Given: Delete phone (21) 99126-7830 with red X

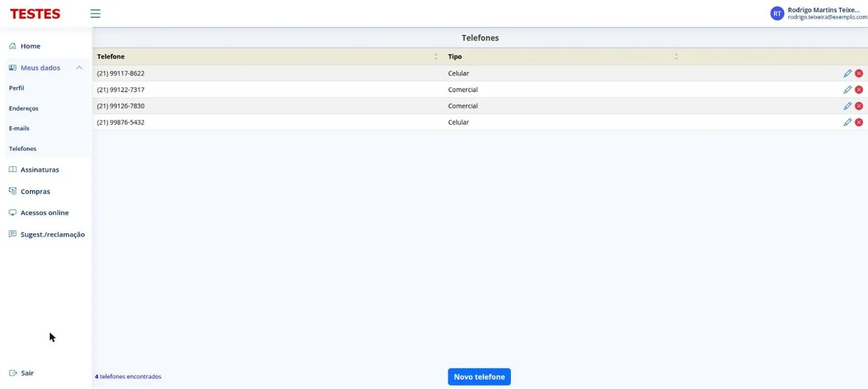Looking at the screenshot, I should (859, 106).
